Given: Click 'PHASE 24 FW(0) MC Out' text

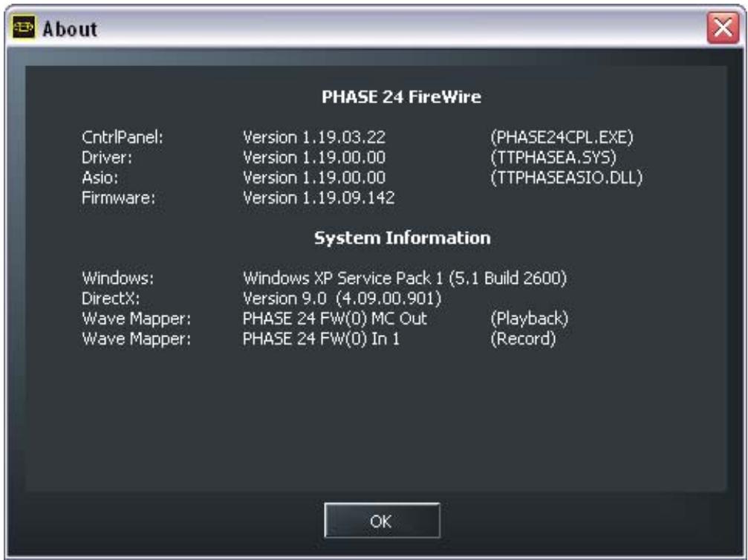Looking at the screenshot, I should [x=335, y=319].
